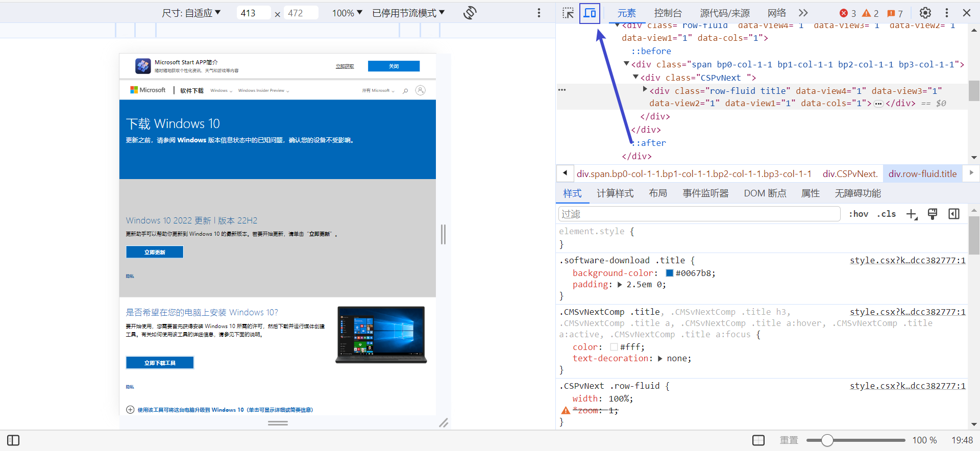This screenshot has width=980, height=451.
Task: Open the 布局 tab
Action: tap(658, 193)
